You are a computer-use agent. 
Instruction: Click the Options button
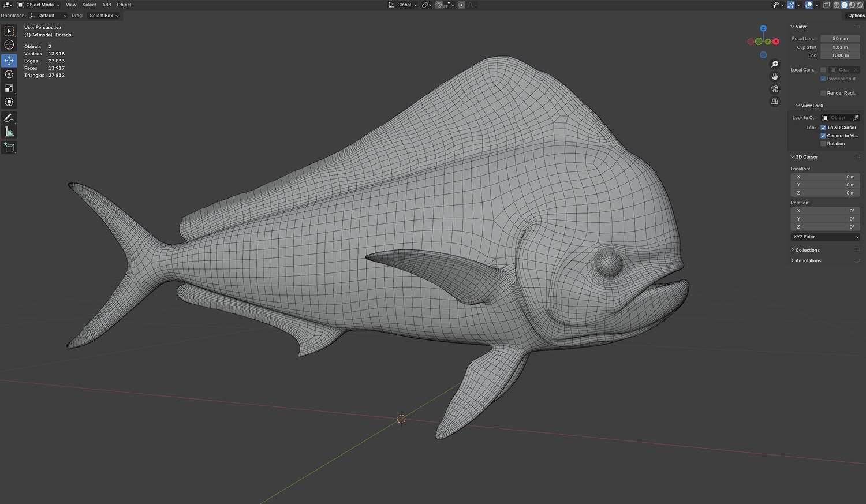click(x=856, y=16)
